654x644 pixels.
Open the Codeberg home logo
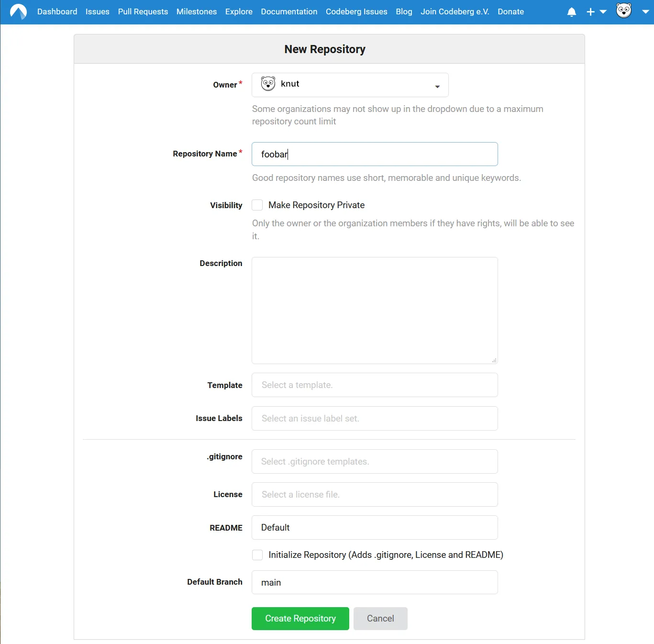pyautogui.click(x=18, y=11)
